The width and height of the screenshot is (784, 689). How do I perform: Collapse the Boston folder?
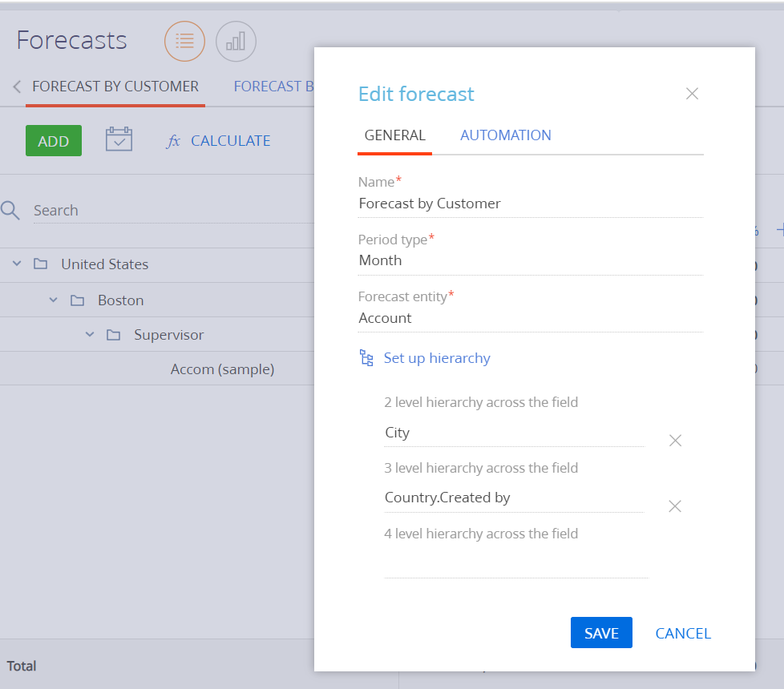click(54, 300)
